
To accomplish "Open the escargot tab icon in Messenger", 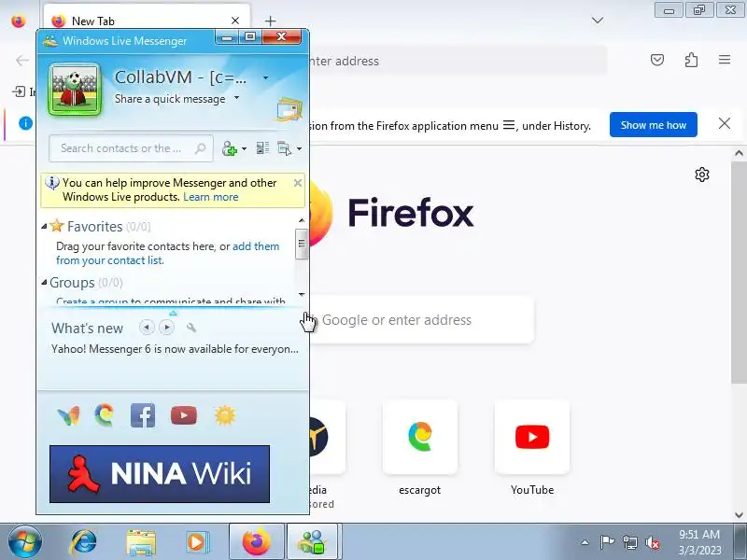I will 105,415.
